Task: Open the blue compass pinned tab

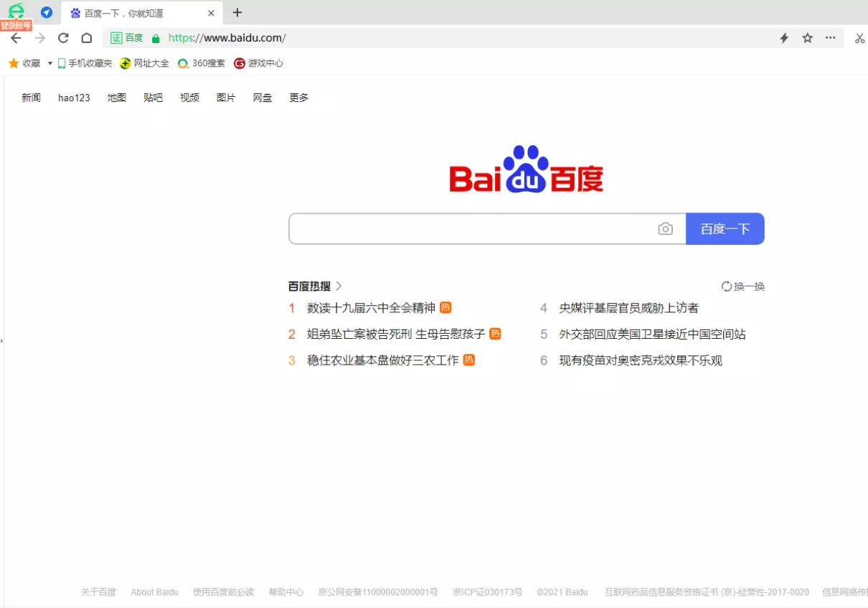Action: [x=47, y=13]
